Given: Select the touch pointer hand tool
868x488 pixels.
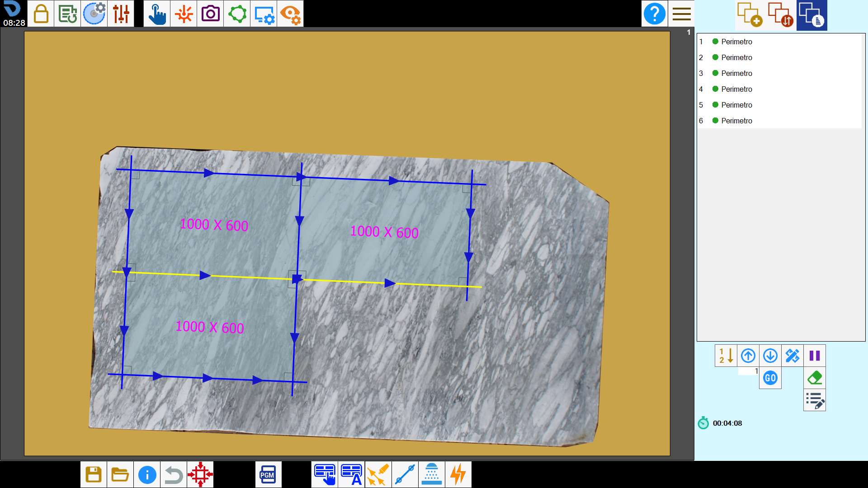Looking at the screenshot, I should (x=157, y=14).
